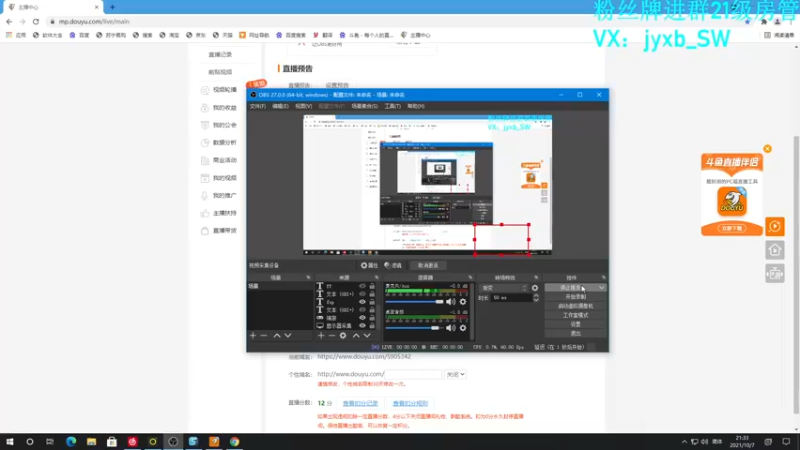The image size is (800, 450).
Task: Open the personal domain status dropdown
Action: point(455,374)
